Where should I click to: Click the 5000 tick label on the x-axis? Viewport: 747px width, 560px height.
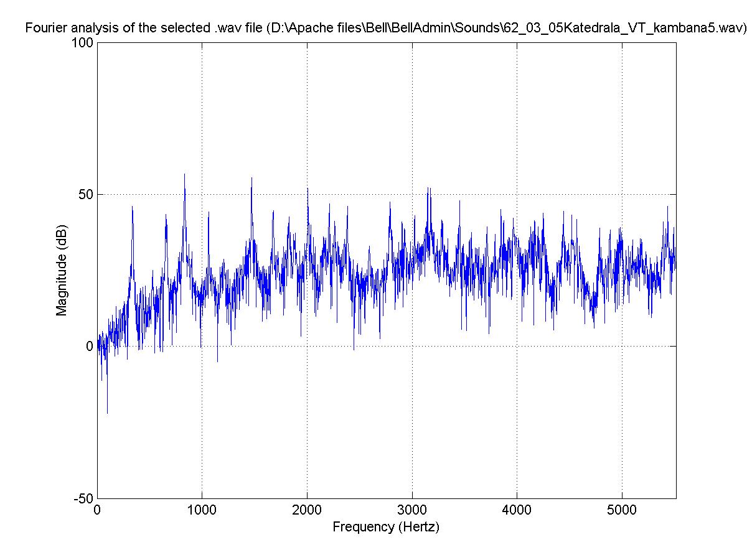pyautogui.click(x=622, y=510)
